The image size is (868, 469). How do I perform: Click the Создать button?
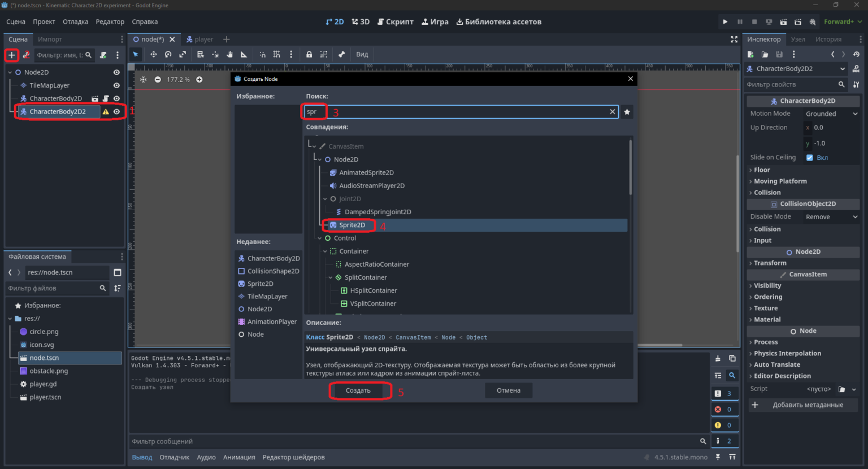(x=358, y=390)
